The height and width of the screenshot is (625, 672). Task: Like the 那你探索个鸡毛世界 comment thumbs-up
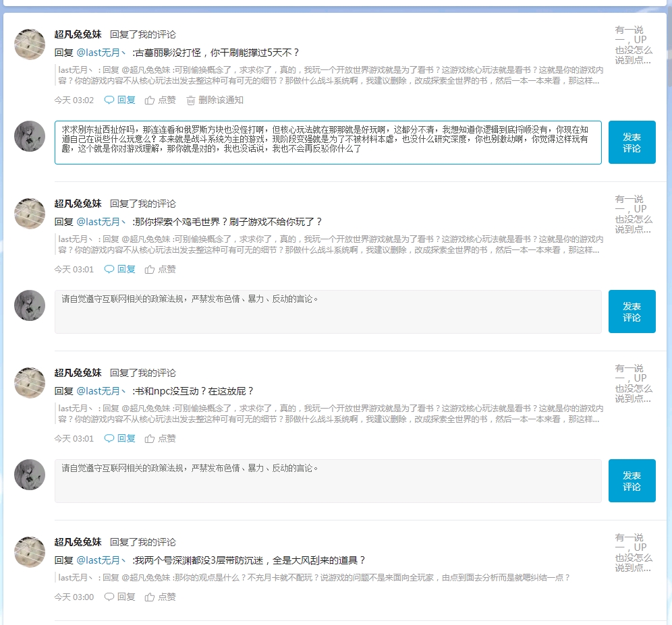tap(150, 270)
